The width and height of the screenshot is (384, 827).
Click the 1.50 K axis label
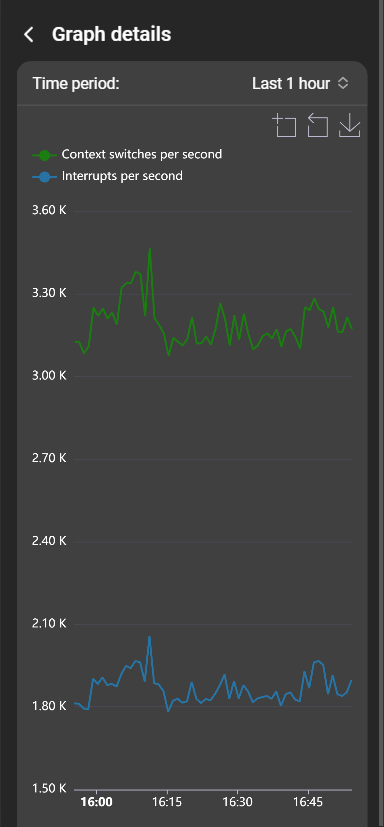tap(49, 788)
